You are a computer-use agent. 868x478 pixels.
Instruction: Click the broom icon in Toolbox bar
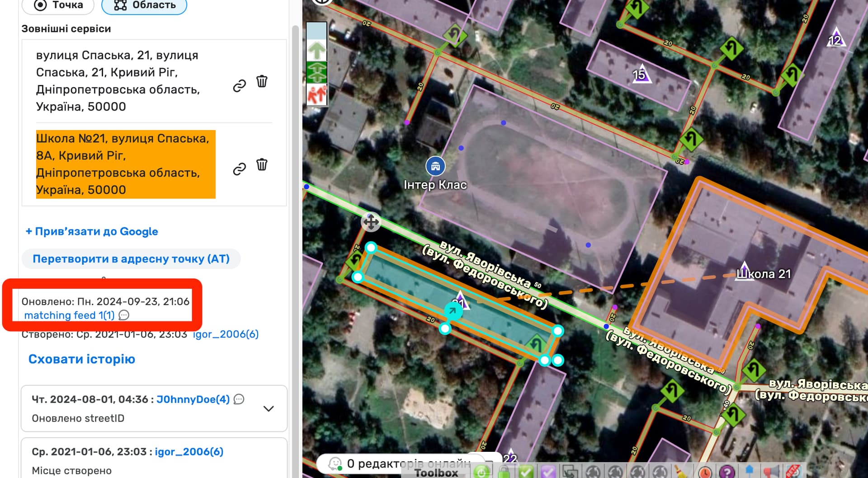[x=681, y=472]
